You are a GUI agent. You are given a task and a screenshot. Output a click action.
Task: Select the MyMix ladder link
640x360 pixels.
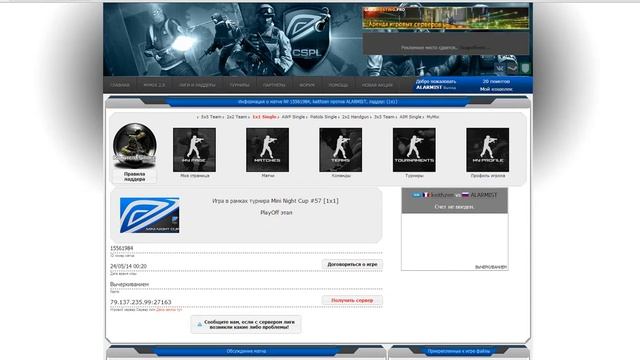(433, 117)
